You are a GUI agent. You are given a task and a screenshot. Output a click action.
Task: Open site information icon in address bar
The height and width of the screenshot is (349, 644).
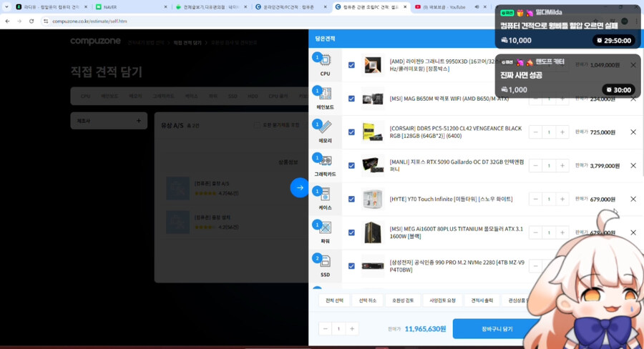pos(46,21)
